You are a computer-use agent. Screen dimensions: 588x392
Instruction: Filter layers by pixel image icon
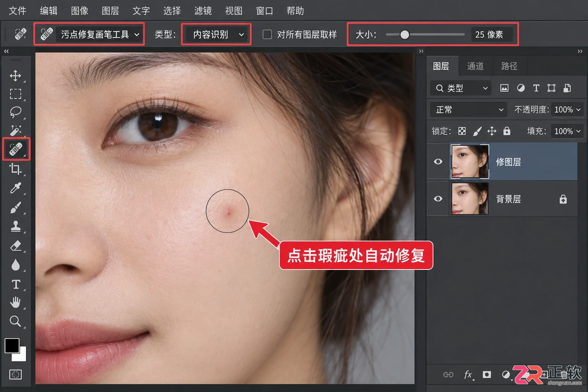pos(504,88)
